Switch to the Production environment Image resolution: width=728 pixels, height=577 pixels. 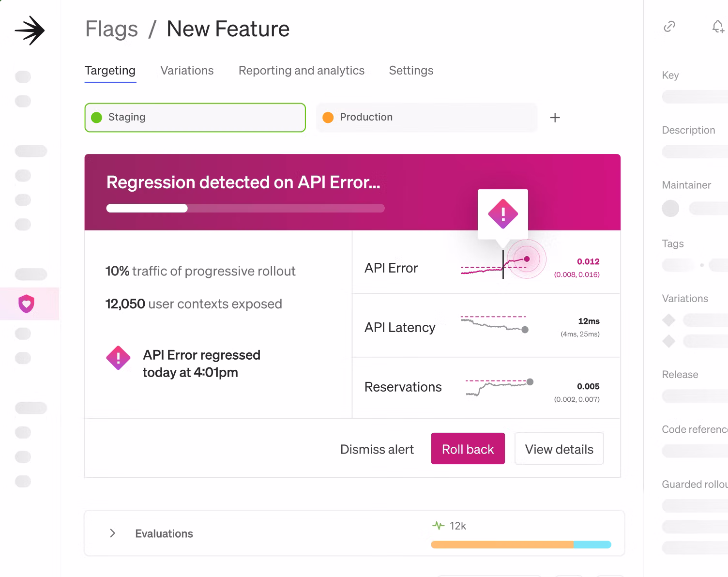[x=426, y=118]
